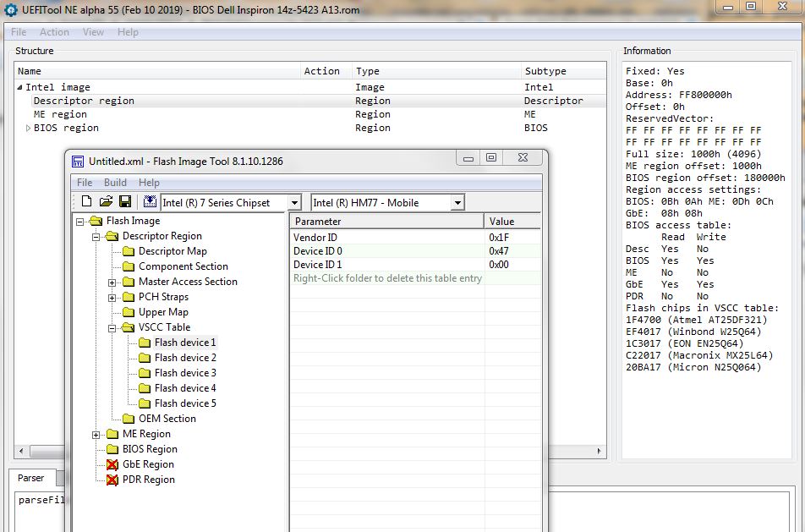The image size is (805, 532).
Task: Click the New file toolbar icon
Action: pyautogui.click(x=86, y=202)
